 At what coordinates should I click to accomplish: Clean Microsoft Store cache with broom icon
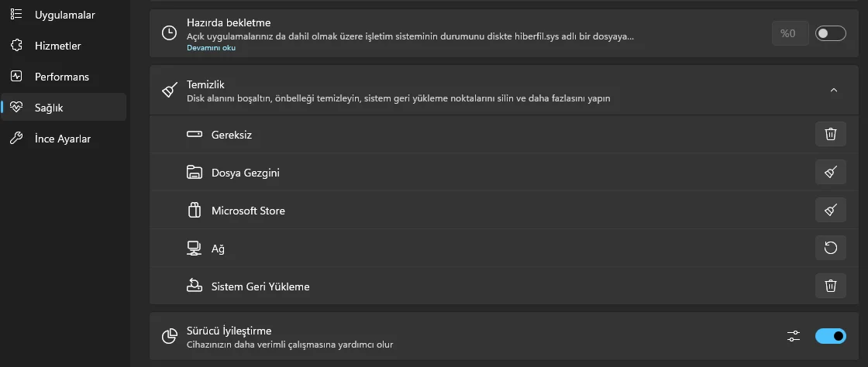830,211
